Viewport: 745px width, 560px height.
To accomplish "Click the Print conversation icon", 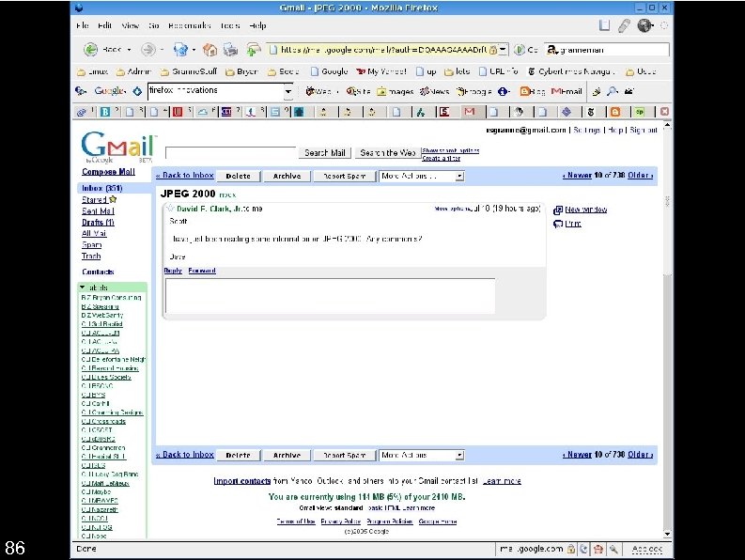I will click(558, 224).
